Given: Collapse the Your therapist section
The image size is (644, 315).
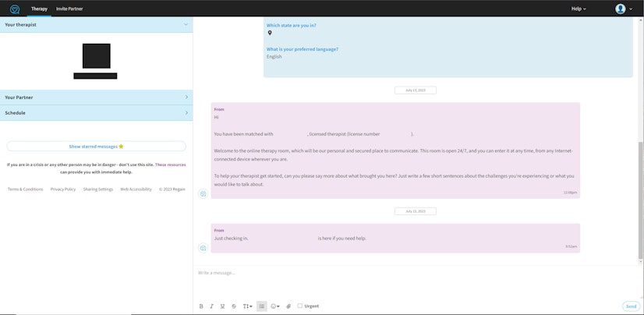Looking at the screenshot, I should pos(96,25).
